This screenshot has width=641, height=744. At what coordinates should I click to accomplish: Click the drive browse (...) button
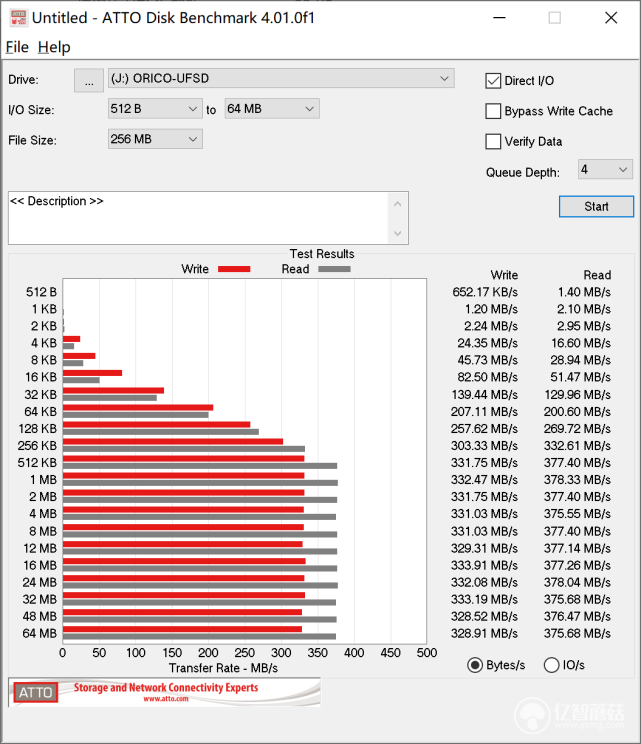coord(89,80)
